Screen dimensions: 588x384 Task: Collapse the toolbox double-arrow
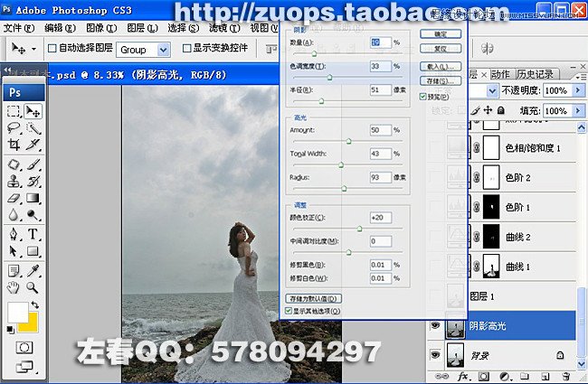coord(6,70)
